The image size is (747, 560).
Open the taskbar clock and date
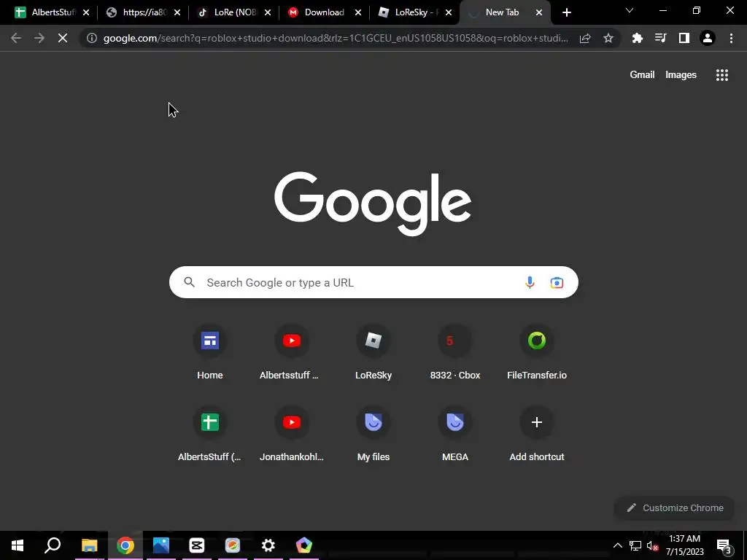(x=684, y=545)
